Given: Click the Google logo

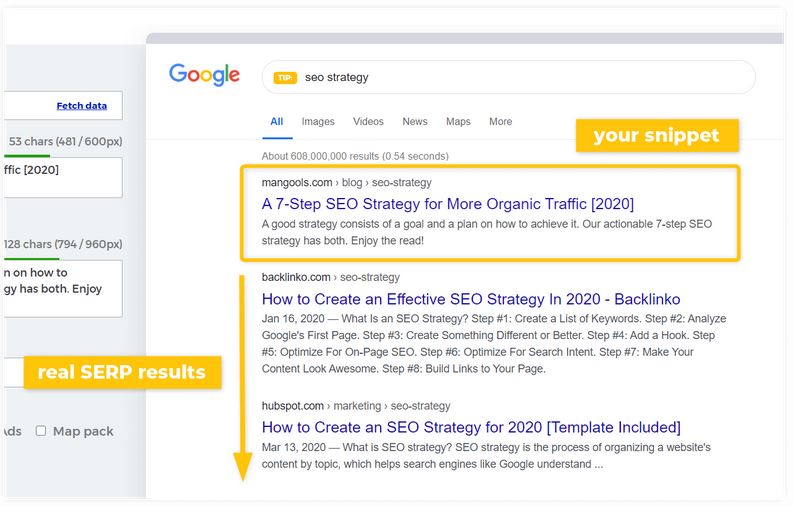Looking at the screenshot, I should point(204,75).
